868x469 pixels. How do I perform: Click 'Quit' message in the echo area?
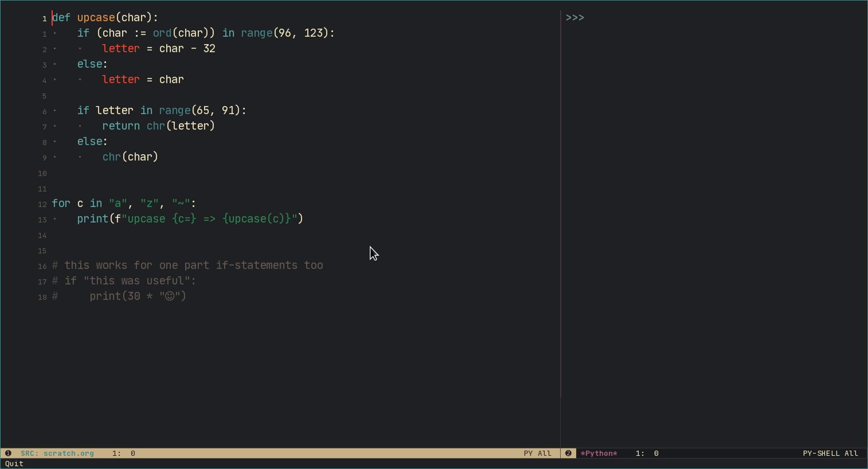click(14, 464)
